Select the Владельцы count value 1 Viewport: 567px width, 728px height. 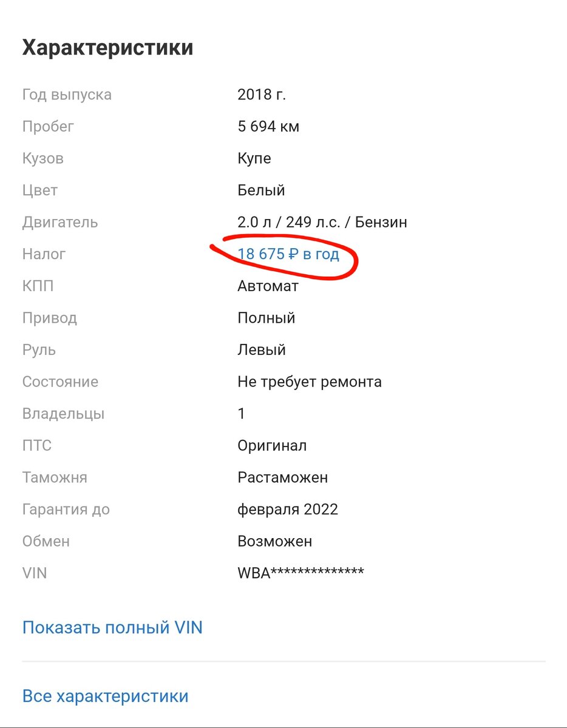(x=240, y=413)
